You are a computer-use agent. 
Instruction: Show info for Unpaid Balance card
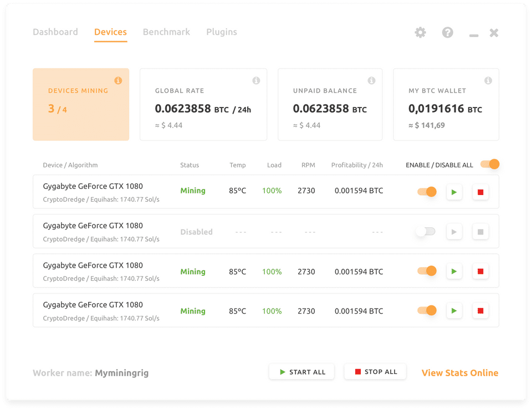point(371,80)
